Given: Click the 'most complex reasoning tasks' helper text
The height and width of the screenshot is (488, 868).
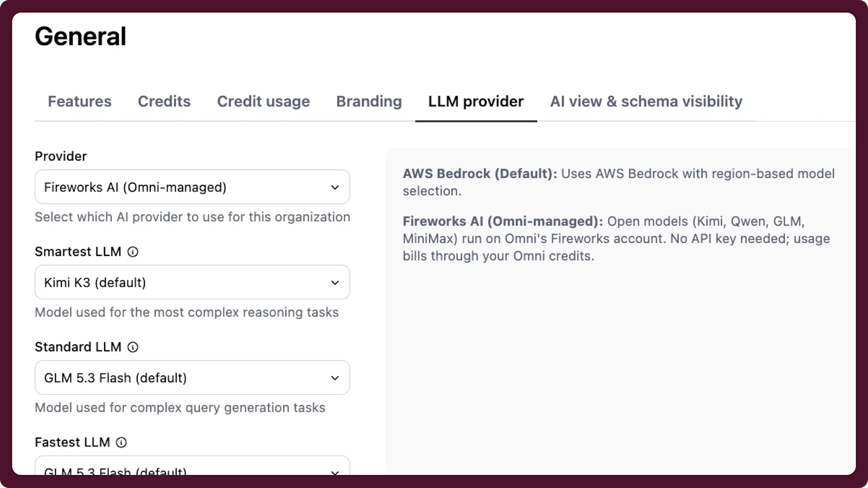Looking at the screenshot, I should [187, 313].
